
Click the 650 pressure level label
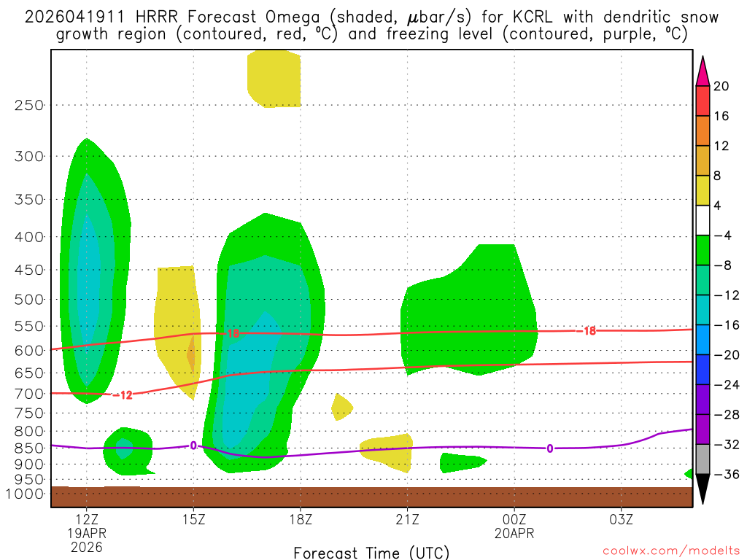pyautogui.click(x=29, y=373)
